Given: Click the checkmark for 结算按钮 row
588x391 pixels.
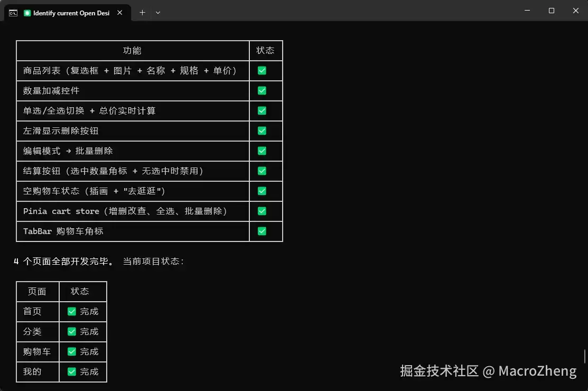Looking at the screenshot, I should (x=262, y=171).
